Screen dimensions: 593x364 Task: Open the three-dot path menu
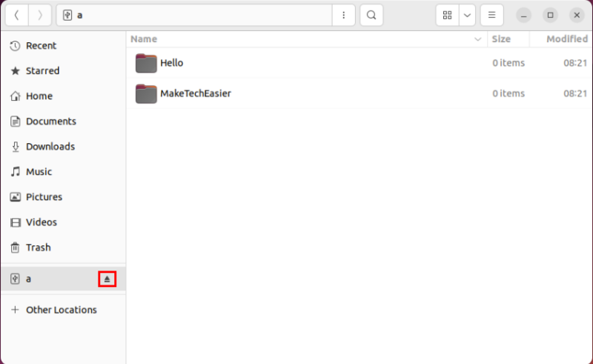343,15
